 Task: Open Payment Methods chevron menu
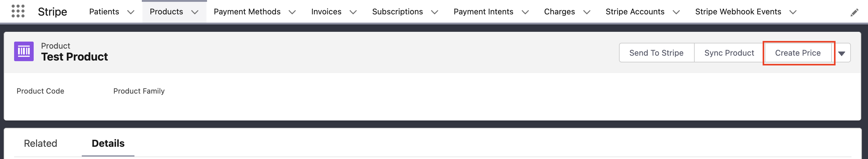[x=292, y=13]
